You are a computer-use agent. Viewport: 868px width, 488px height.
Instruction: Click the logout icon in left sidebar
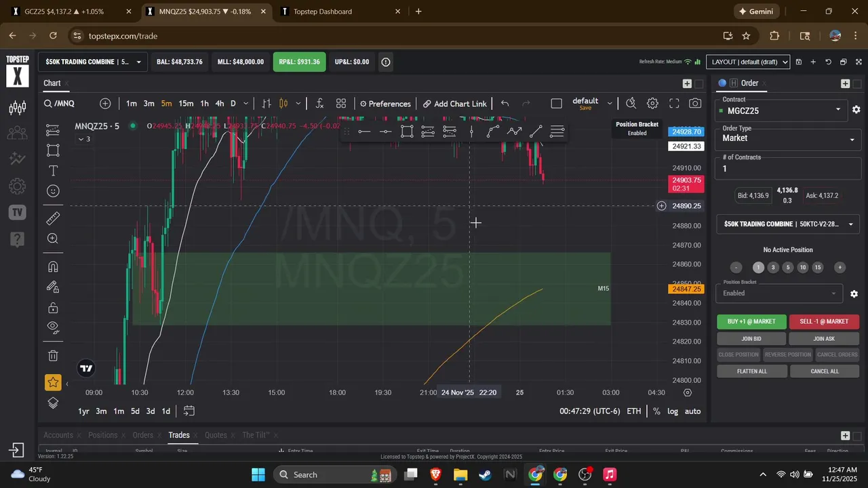[17, 450]
